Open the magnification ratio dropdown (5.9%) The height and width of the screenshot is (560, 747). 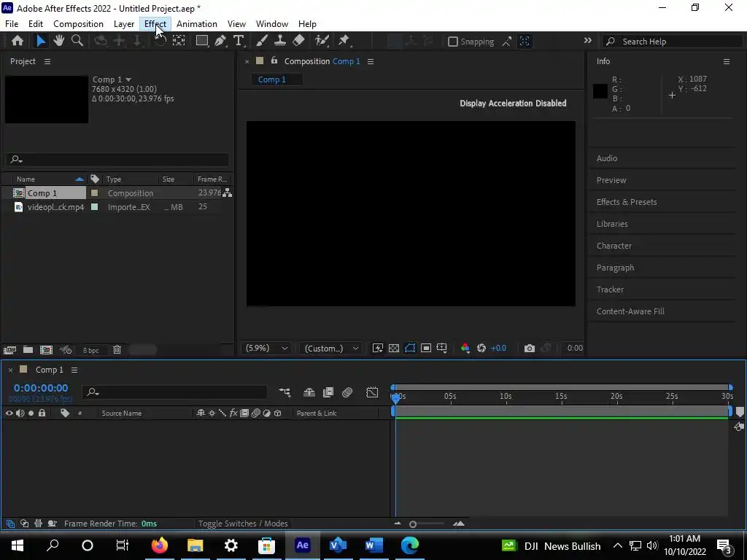[x=266, y=348]
